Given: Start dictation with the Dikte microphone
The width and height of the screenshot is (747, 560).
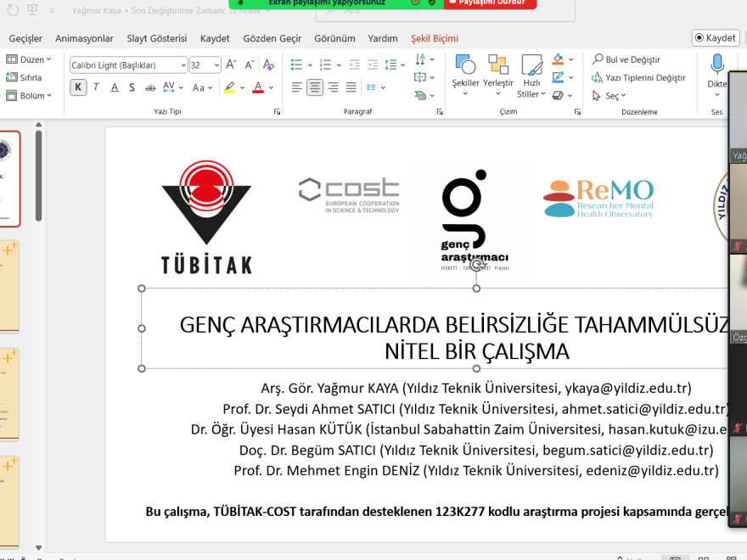Looking at the screenshot, I should tap(717, 68).
